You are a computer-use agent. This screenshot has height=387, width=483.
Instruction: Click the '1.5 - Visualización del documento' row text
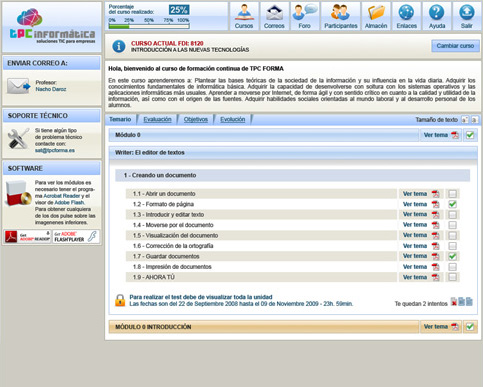[175, 235]
